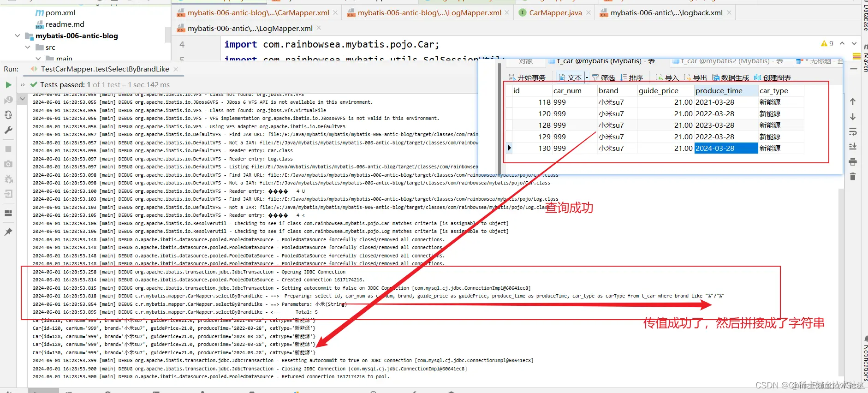Screen dimensions: 868x393
Task: Rerun the test with the green play icon
Action: (8, 85)
